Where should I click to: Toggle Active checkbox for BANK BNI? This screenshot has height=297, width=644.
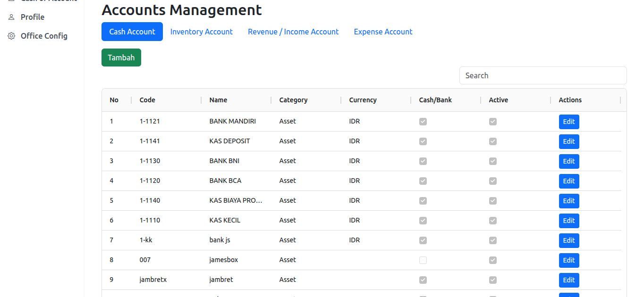[493, 161]
